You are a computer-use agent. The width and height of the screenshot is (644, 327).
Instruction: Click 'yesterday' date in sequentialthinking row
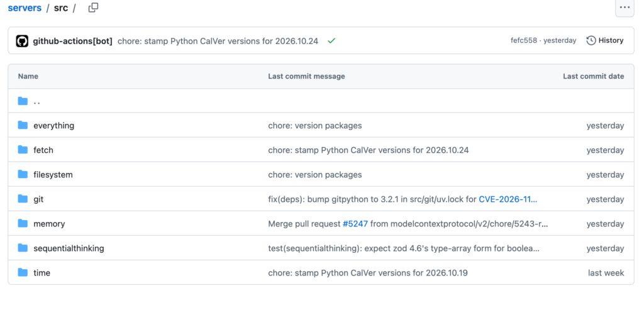coord(605,248)
